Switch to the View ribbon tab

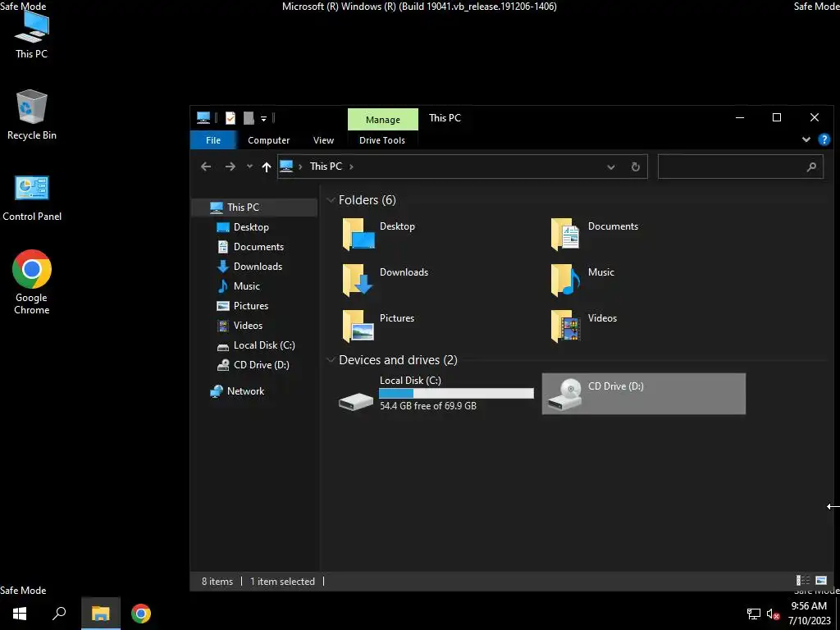pyautogui.click(x=323, y=140)
